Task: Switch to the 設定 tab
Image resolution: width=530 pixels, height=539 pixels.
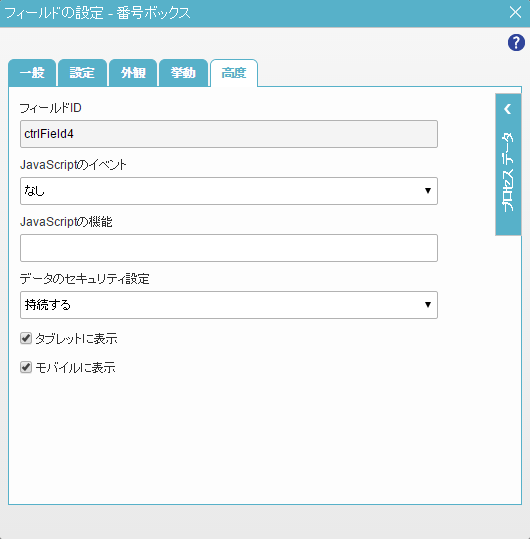Action: click(82, 73)
